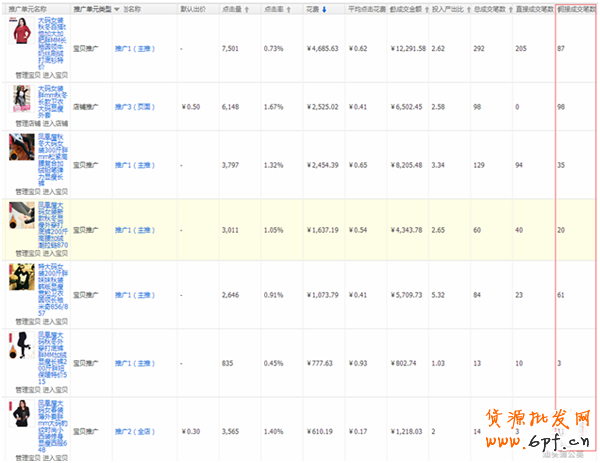Viewport: 600px width, 463px height.
Task: Click the blue sort arrow beside 花费
Action: tap(323, 8)
